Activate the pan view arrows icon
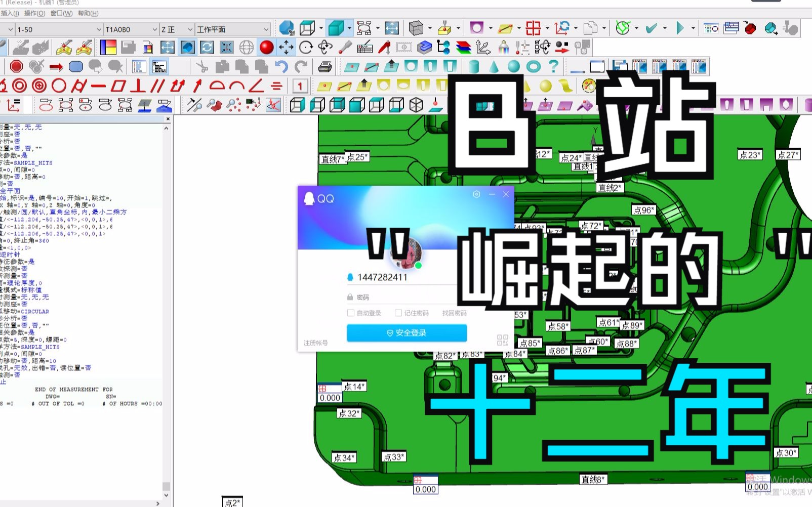Image resolution: width=812 pixels, height=507 pixels. click(286, 47)
